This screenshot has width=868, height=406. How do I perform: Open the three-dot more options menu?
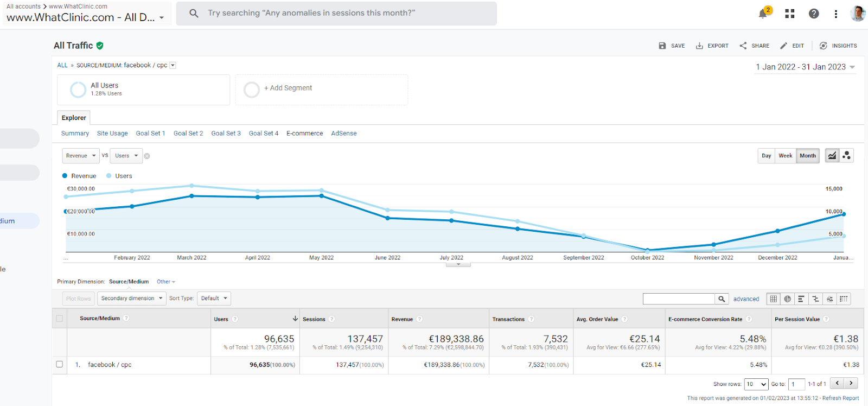point(835,14)
